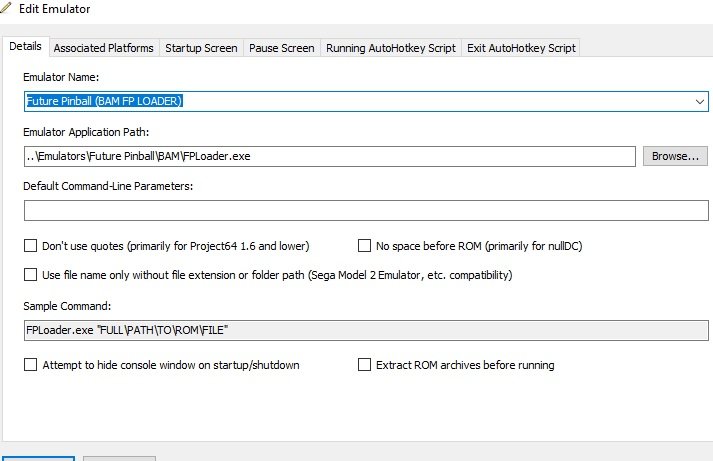
Task: Click the Emulator Name: label
Action: coord(61,77)
